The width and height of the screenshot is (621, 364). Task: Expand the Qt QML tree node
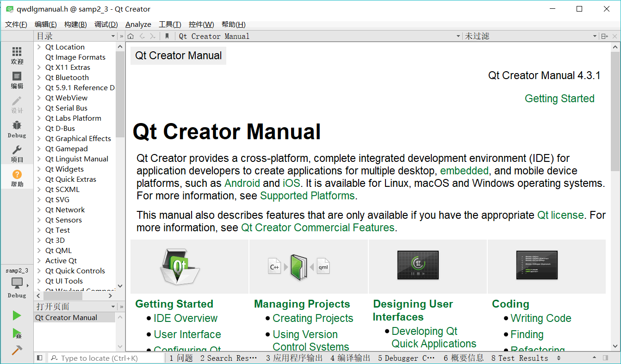39,251
